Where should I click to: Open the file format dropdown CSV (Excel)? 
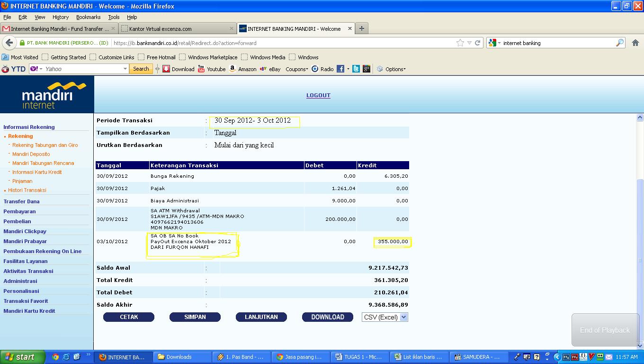pyautogui.click(x=385, y=317)
